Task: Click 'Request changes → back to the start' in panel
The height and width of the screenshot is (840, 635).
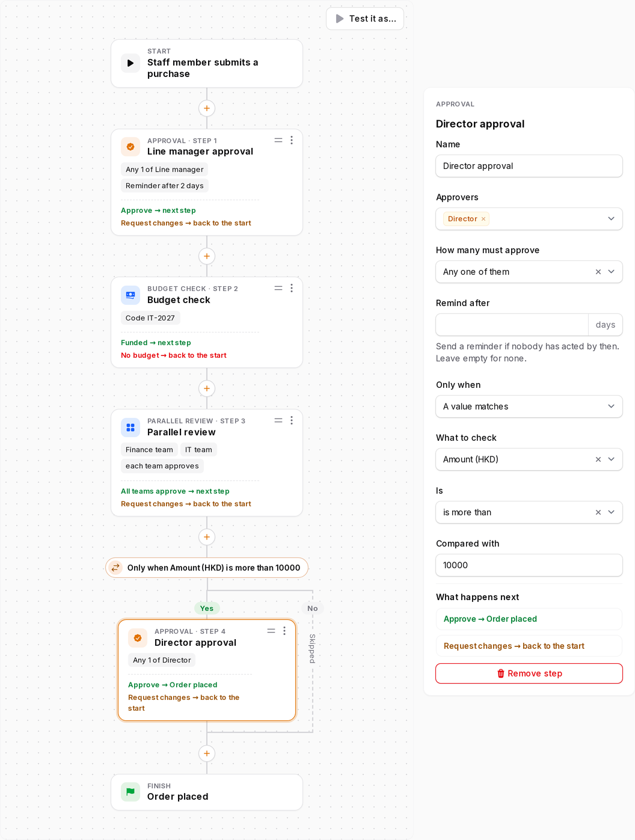Action: [529, 646]
